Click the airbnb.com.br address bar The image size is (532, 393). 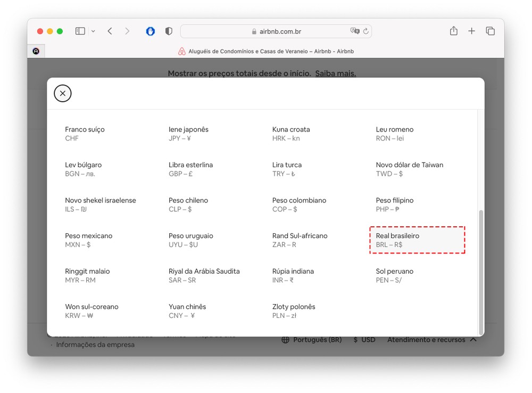(276, 31)
